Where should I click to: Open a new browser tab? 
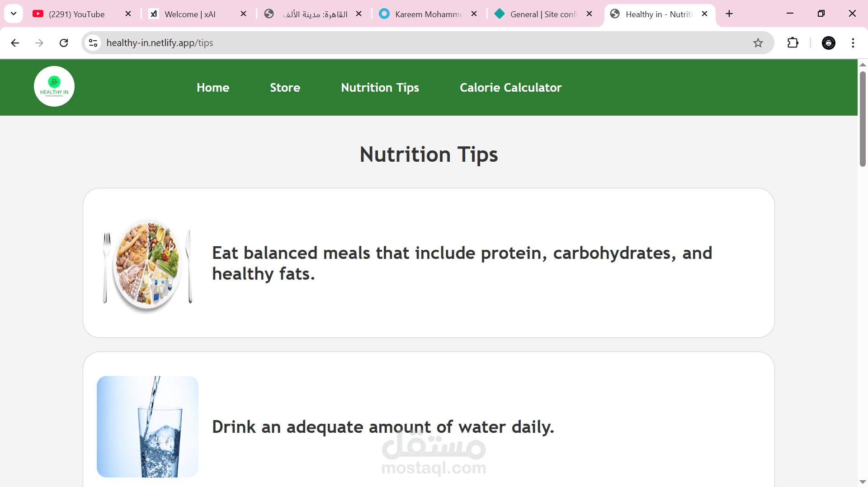[x=729, y=14]
